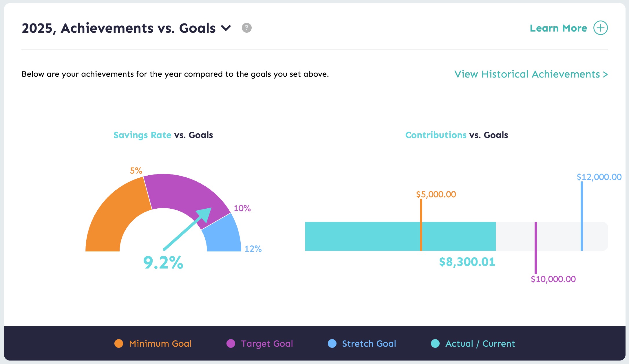Open the Learn More link
The width and height of the screenshot is (629, 364).
pos(558,28)
